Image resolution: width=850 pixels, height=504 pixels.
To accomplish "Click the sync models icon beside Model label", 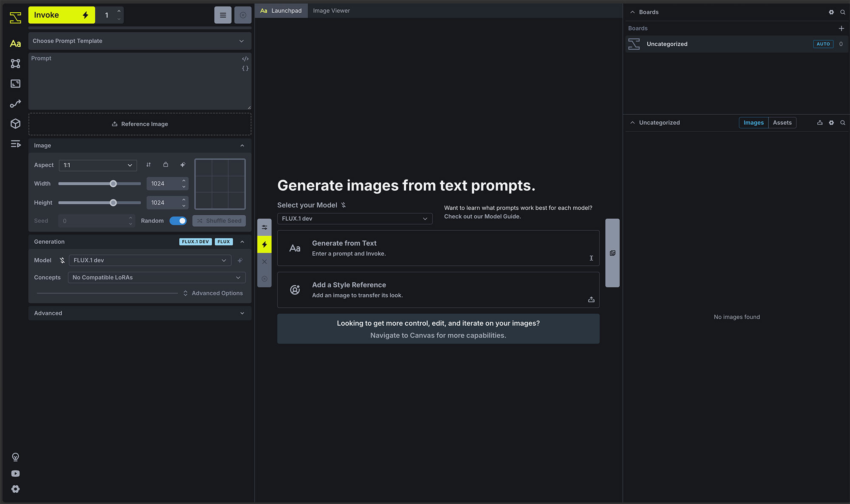I will tap(62, 260).
